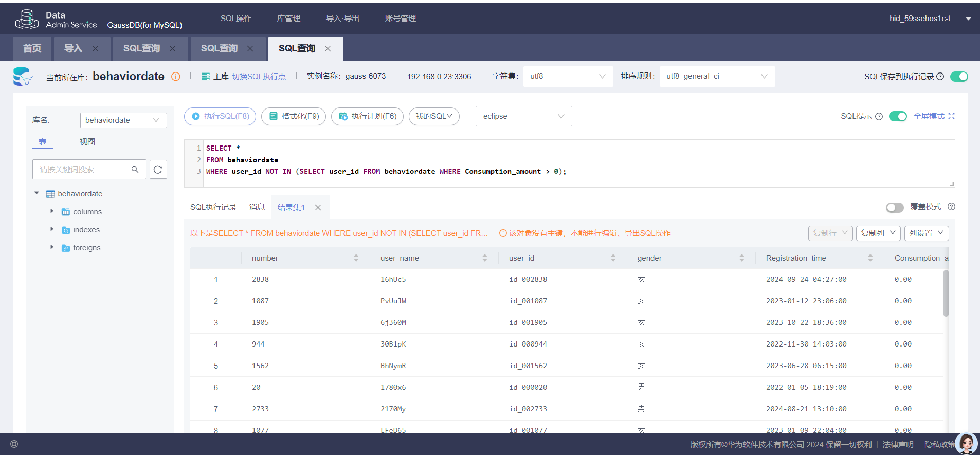Click the database icon beside 当前所在库
Viewport: 980px width, 455px height.
pos(23,77)
